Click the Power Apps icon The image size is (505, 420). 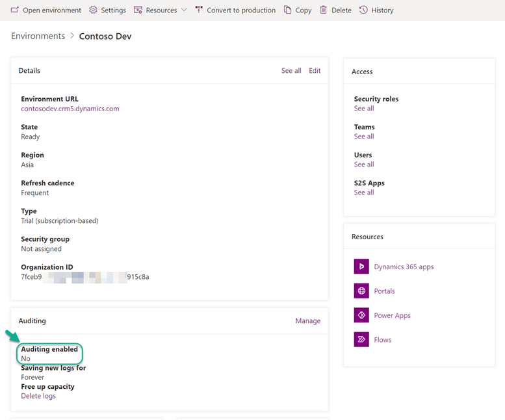[x=361, y=315]
